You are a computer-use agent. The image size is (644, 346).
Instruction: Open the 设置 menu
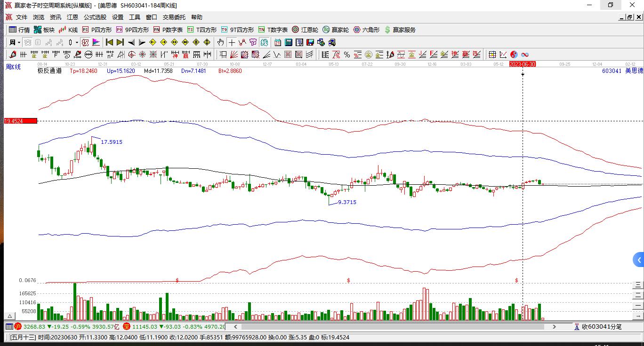[118, 17]
